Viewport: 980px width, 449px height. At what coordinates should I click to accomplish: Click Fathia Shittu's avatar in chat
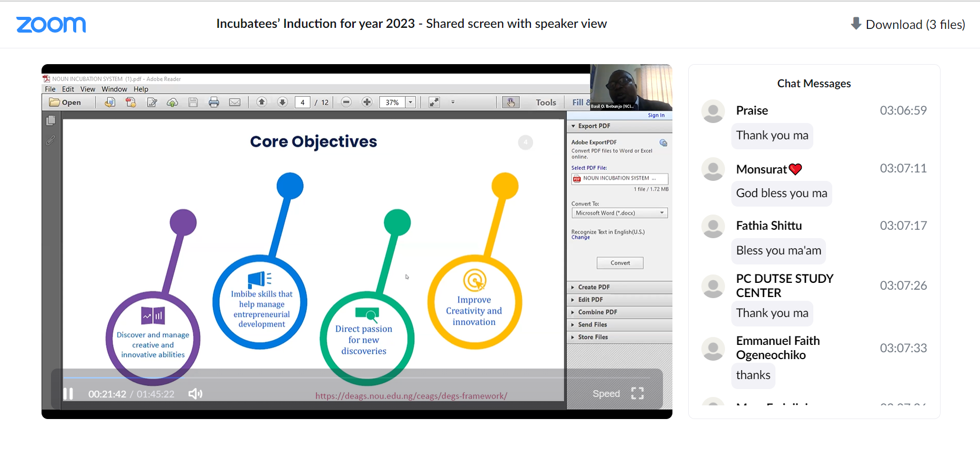713,226
